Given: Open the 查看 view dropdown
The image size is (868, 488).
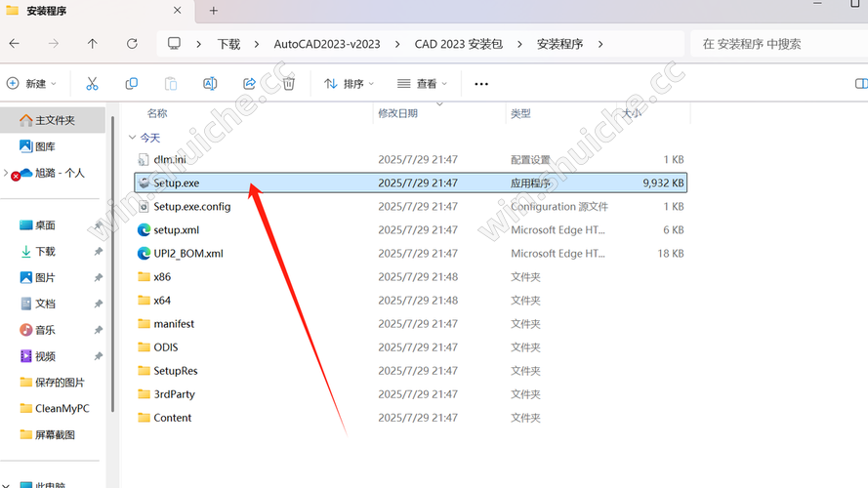Looking at the screenshot, I should 423,84.
